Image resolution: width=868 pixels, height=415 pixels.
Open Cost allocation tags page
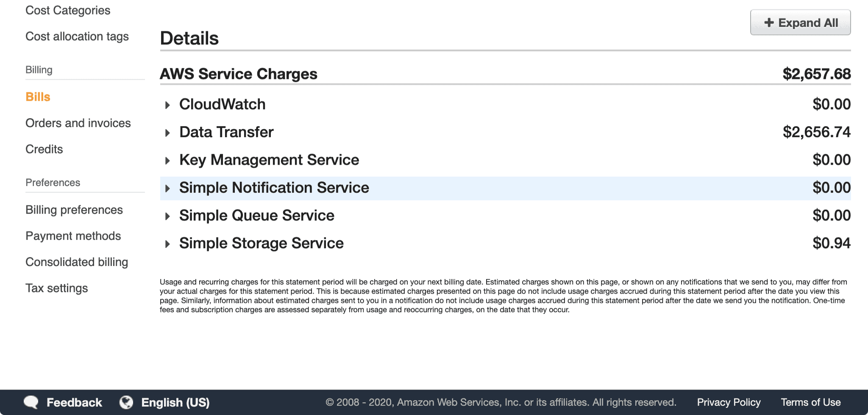77,37
